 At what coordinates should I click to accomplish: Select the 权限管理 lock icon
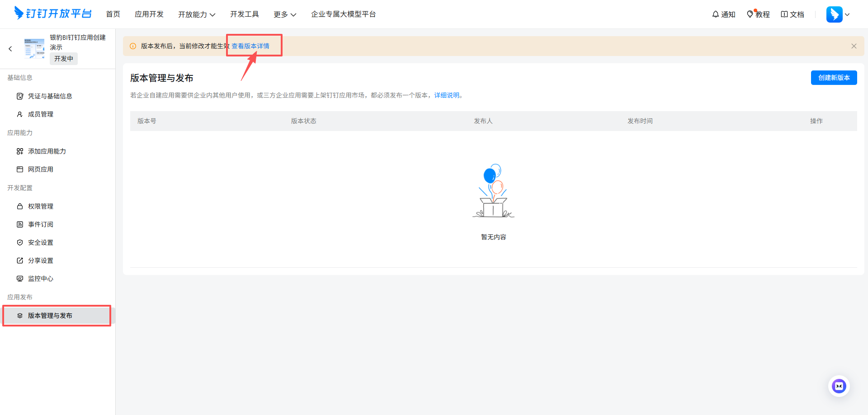[x=20, y=206]
